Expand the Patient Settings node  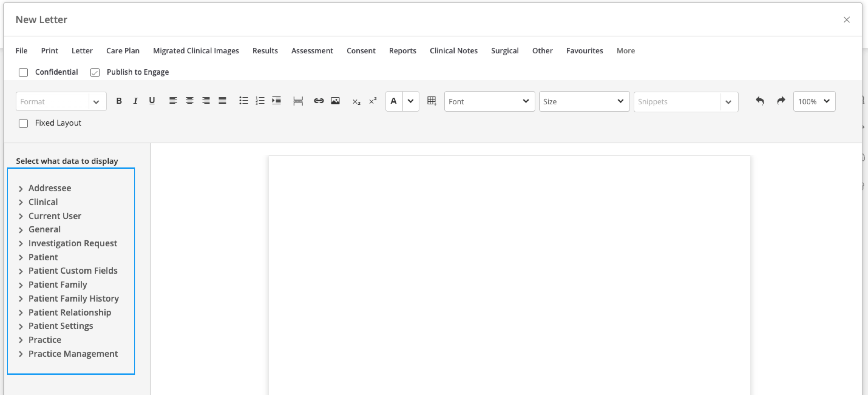tap(21, 327)
